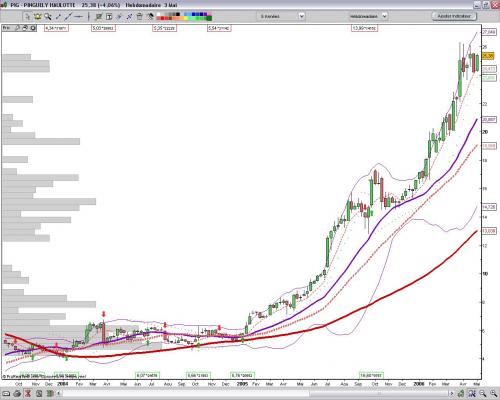Choose the vertical line drawing tool
This screenshot has width=500, height=400.
[x=89, y=16]
